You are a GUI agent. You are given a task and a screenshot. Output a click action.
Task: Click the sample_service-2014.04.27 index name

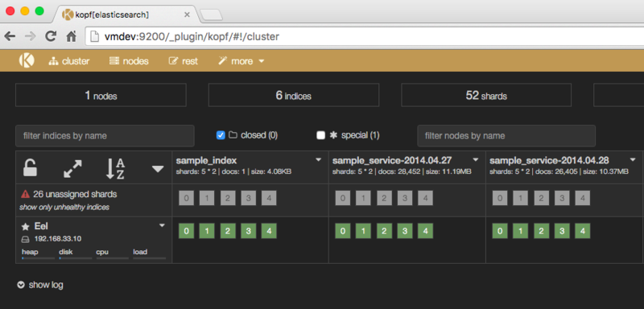coord(393,160)
